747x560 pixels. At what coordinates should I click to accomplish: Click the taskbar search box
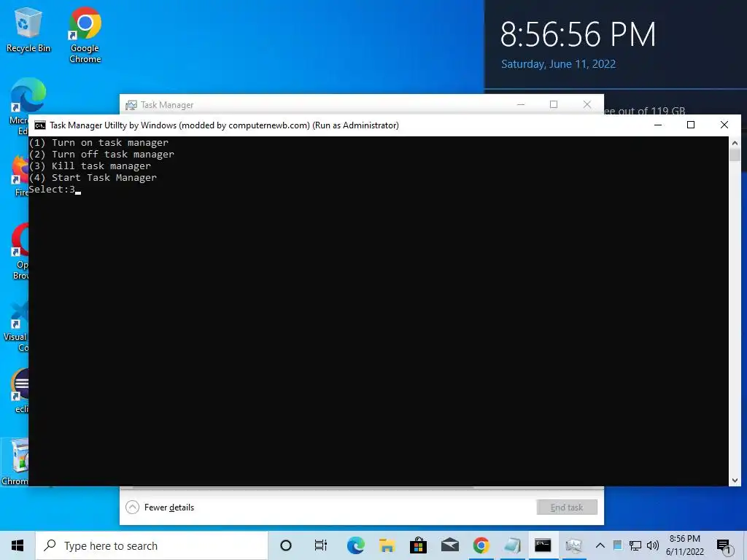click(152, 545)
